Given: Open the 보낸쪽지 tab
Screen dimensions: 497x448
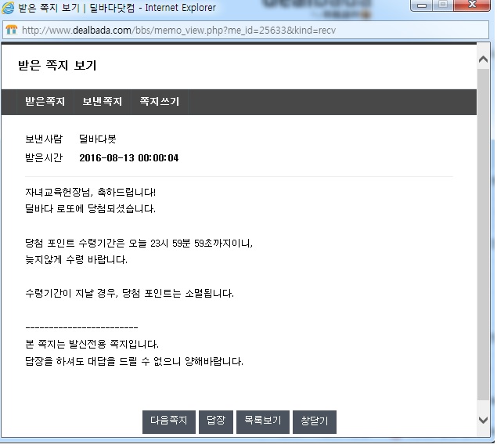Looking at the screenshot, I should 102,102.
